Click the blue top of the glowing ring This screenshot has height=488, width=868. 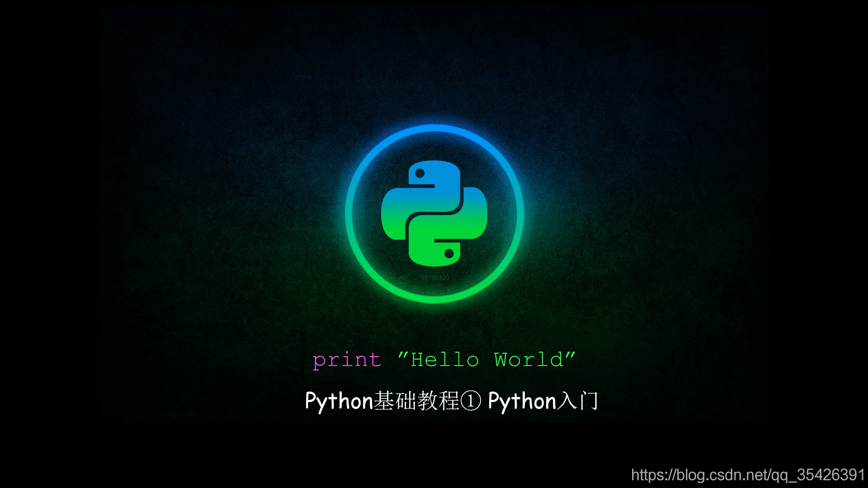tap(434, 129)
